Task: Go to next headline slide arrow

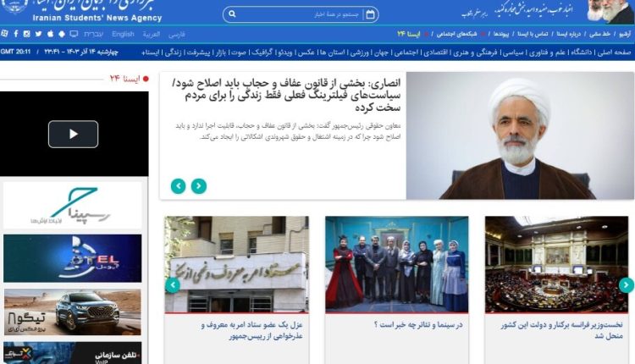Action: point(199,186)
